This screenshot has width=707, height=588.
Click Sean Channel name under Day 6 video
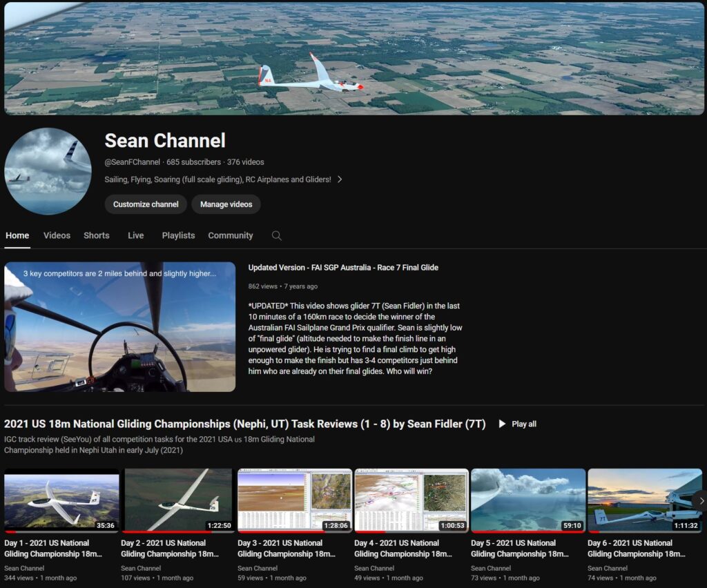608,568
